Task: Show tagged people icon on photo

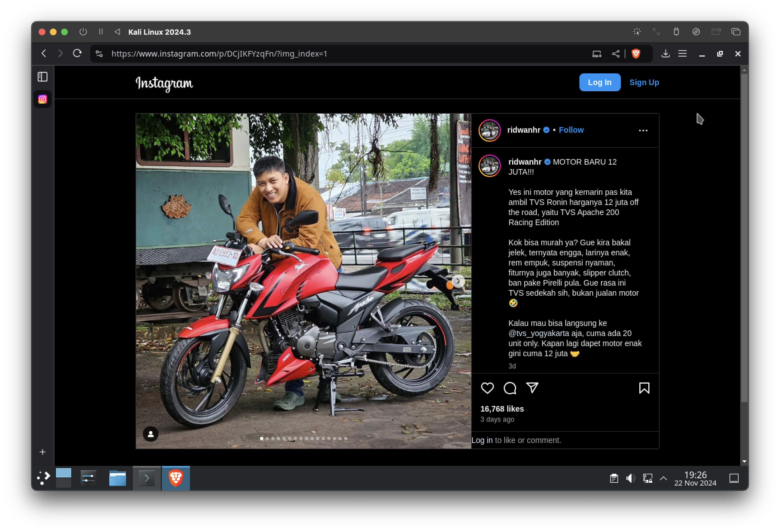Action: click(x=151, y=434)
